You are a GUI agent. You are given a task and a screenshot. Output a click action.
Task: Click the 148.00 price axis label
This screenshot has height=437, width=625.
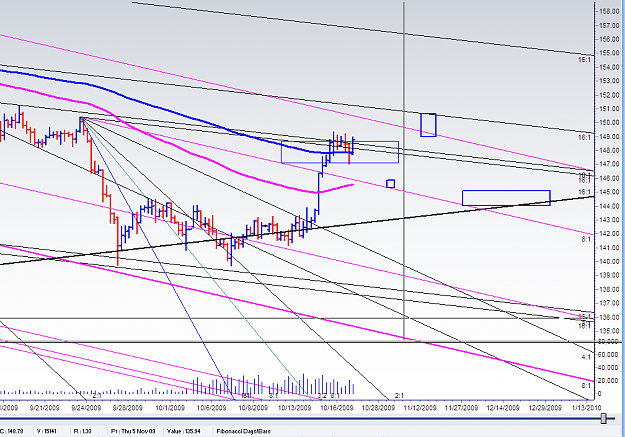tap(611, 150)
